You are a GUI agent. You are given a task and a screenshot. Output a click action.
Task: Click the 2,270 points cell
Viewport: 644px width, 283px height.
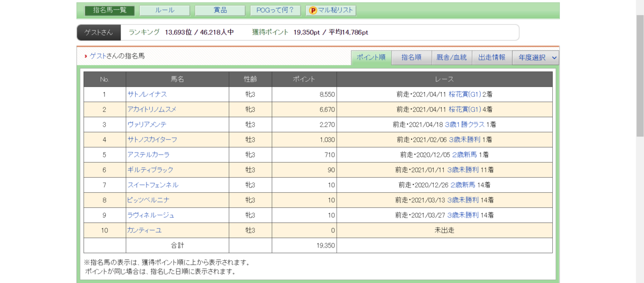pos(304,124)
